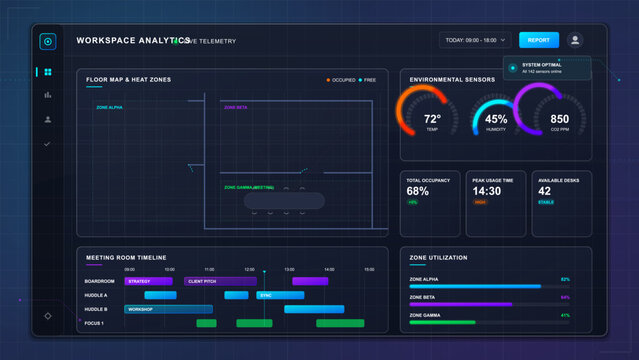Click the Focus 1 row label
Screen dimensions: 639x360
[x=94, y=323]
